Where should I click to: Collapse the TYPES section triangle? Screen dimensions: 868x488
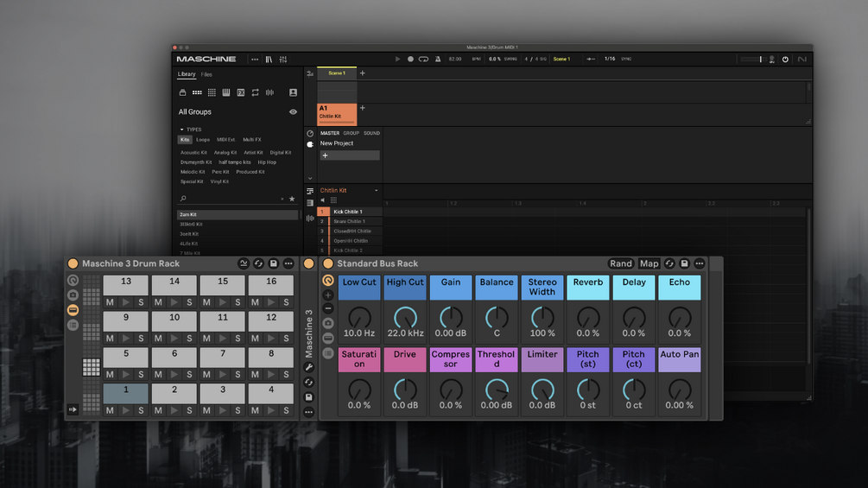[x=181, y=130]
